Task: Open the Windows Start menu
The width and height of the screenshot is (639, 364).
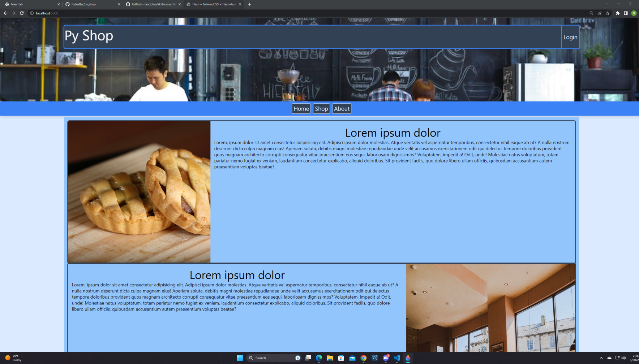Action: pos(240,358)
